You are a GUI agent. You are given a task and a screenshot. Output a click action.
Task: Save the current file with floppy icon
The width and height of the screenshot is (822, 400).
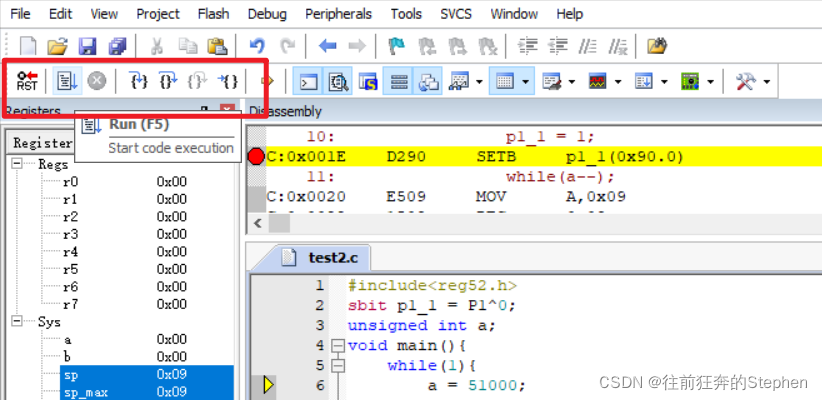coord(88,46)
